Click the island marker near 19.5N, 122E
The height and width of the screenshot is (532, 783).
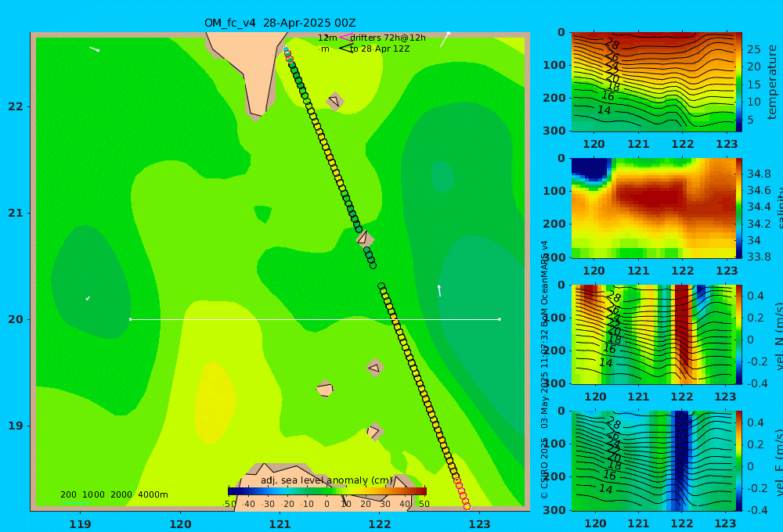pyautogui.click(x=374, y=368)
